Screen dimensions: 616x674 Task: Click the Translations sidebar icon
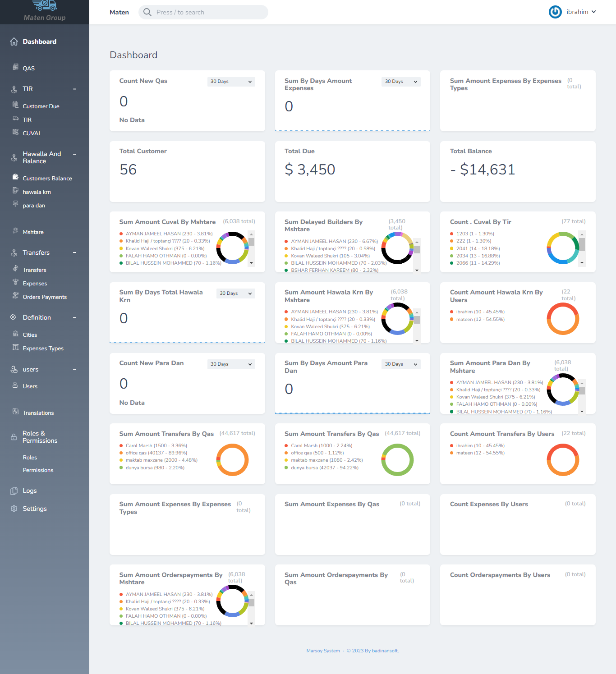[15, 411]
